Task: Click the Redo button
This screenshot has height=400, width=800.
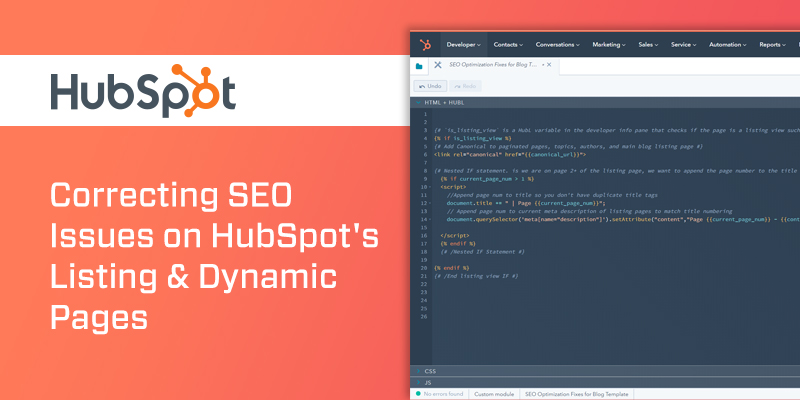Action: click(465, 86)
